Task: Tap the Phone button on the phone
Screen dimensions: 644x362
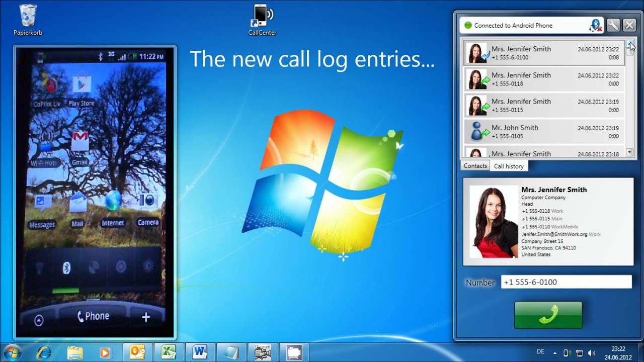Action: tap(93, 316)
